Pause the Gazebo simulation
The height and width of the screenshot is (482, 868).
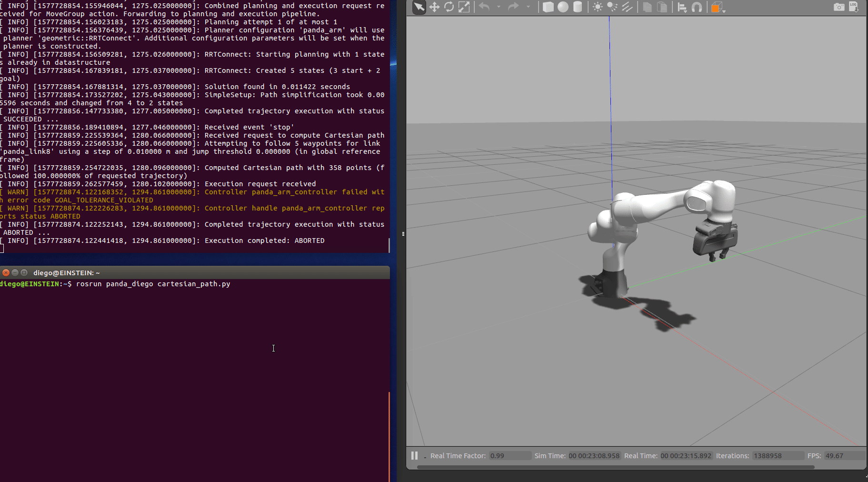pyautogui.click(x=414, y=456)
